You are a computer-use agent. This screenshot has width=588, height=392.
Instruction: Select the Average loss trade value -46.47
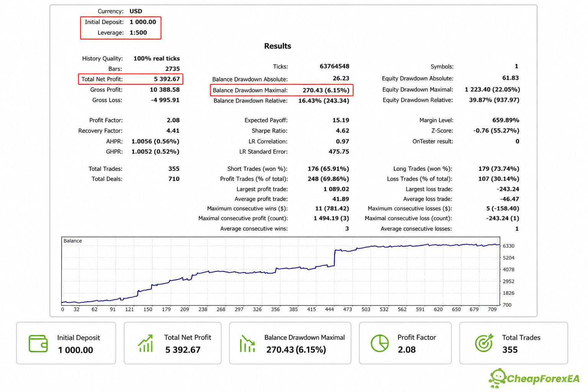(x=510, y=199)
